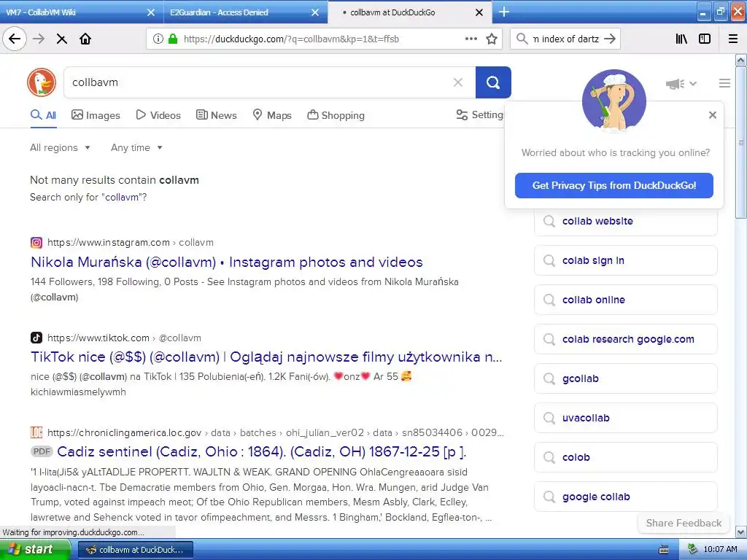This screenshot has width=747, height=560.
Task: Show site information icon in address bar
Action: pyautogui.click(x=158, y=39)
